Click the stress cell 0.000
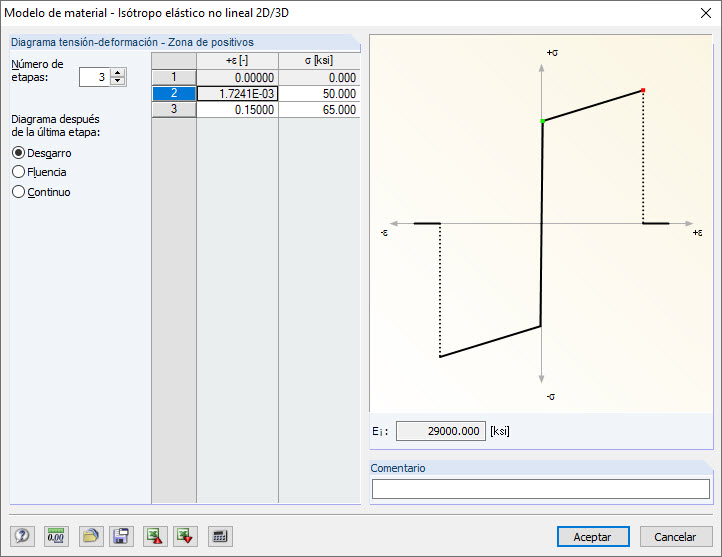 click(319, 77)
